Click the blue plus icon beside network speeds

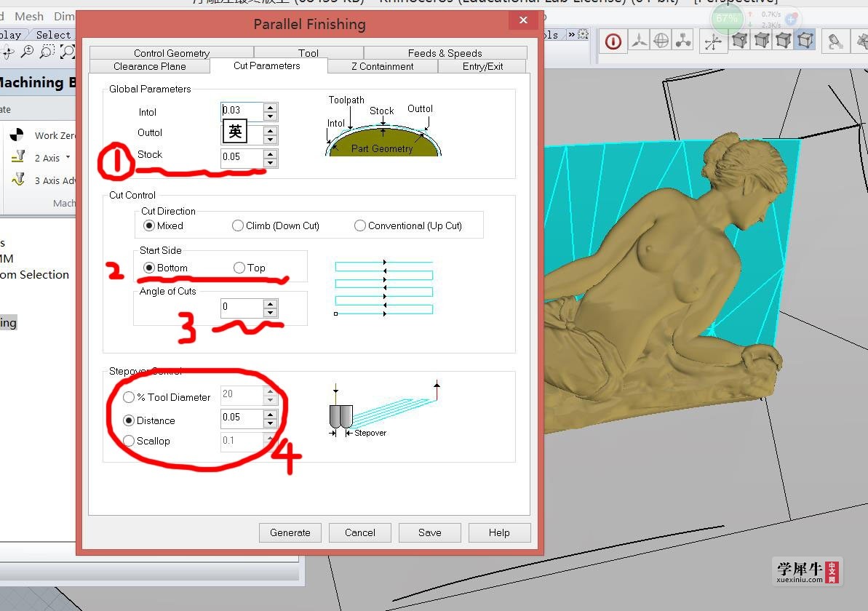tap(790, 20)
